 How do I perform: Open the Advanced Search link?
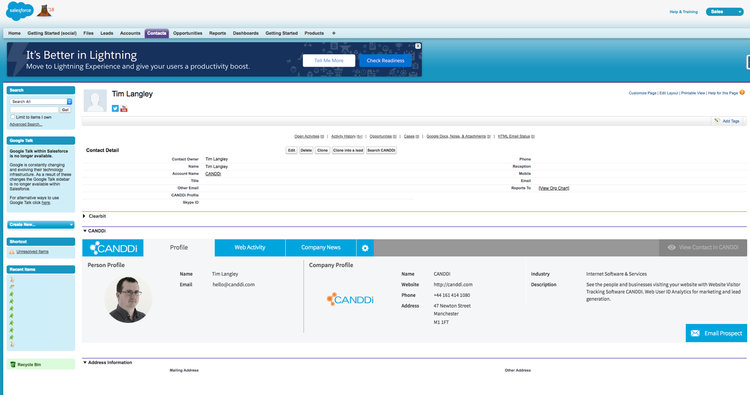coord(26,124)
